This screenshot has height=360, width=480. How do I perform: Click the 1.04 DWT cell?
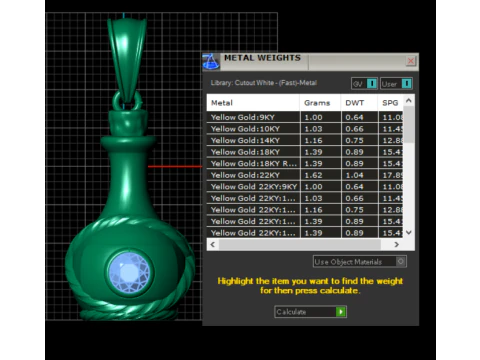359,175
